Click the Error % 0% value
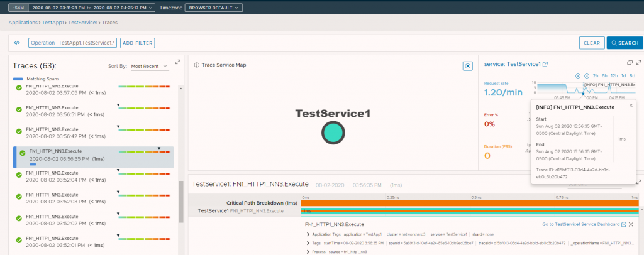Viewport: 644px width, 255px height. pos(489,124)
